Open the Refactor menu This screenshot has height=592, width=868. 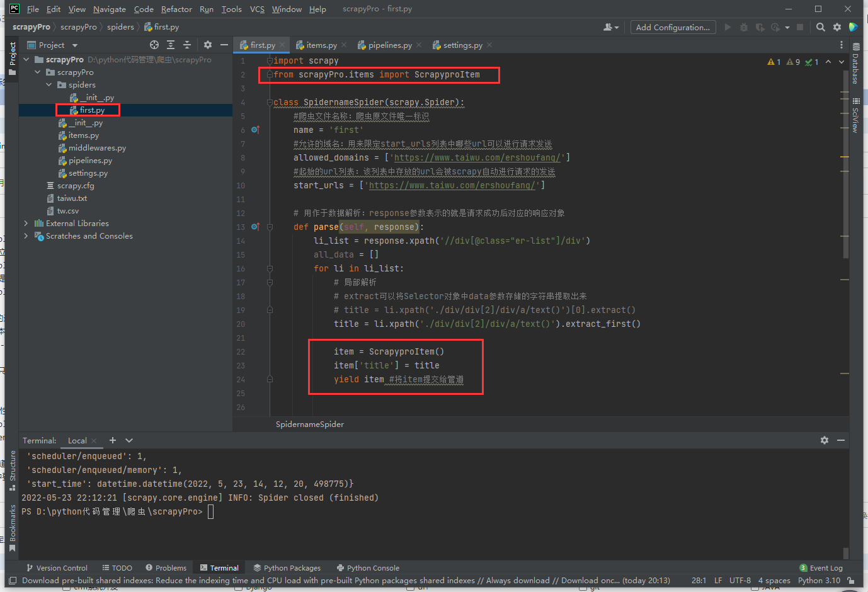coord(176,9)
